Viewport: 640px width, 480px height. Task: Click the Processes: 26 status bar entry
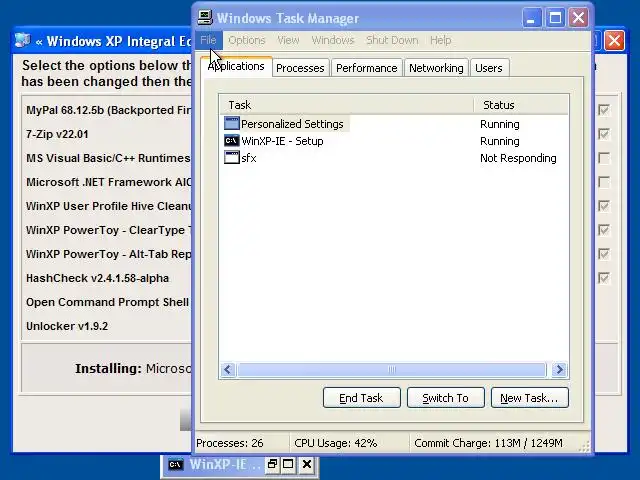pos(229,443)
